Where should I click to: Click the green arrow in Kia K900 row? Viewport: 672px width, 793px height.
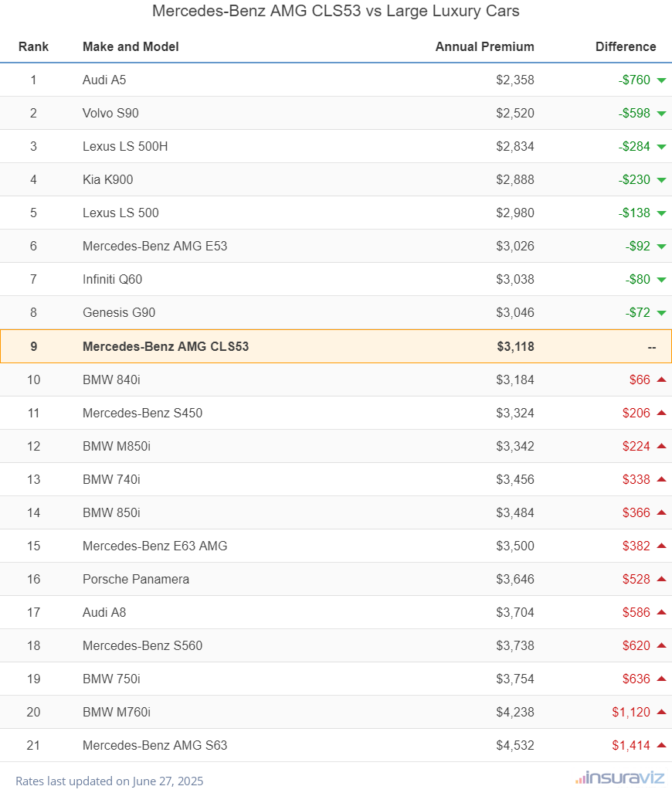[661, 180]
